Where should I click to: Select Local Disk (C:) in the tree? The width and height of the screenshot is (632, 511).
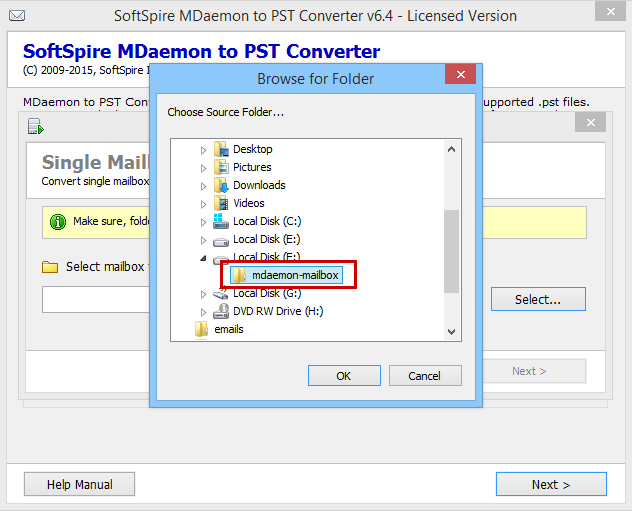click(267, 221)
